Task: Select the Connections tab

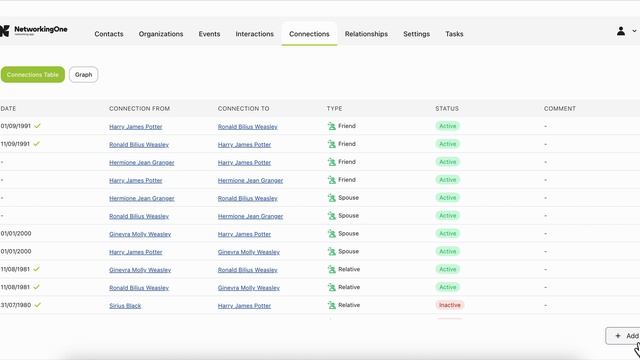Action: [x=309, y=34]
